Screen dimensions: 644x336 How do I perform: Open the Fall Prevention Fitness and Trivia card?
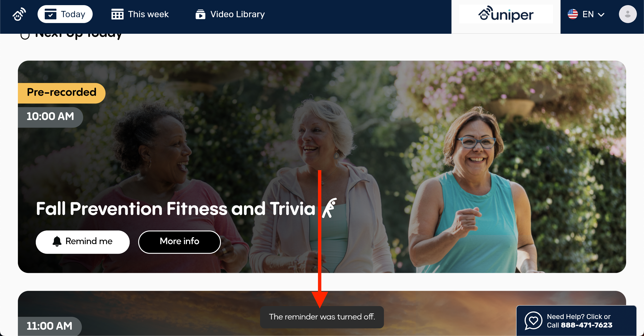pos(322,167)
